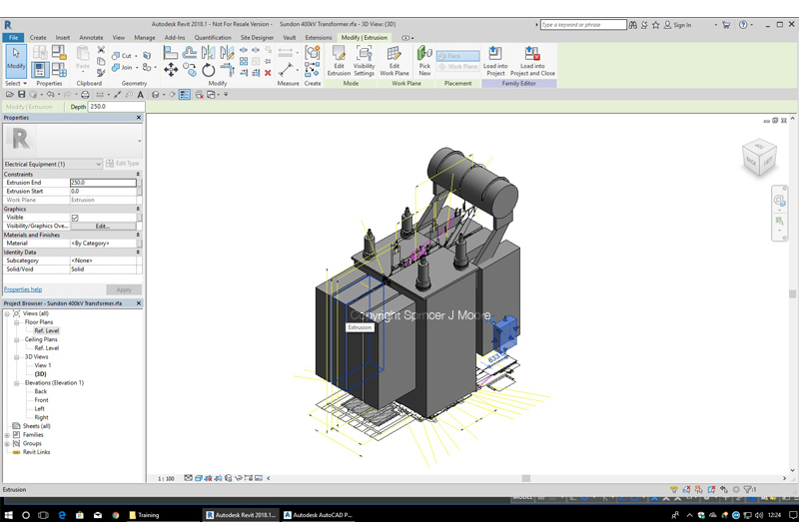Open the Properties help link
This screenshot has width=799, height=532.
coord(23,289)
